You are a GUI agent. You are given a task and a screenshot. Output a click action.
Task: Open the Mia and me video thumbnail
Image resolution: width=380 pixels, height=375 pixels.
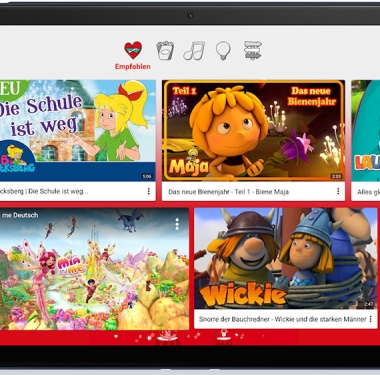click(x=94, y=269)
